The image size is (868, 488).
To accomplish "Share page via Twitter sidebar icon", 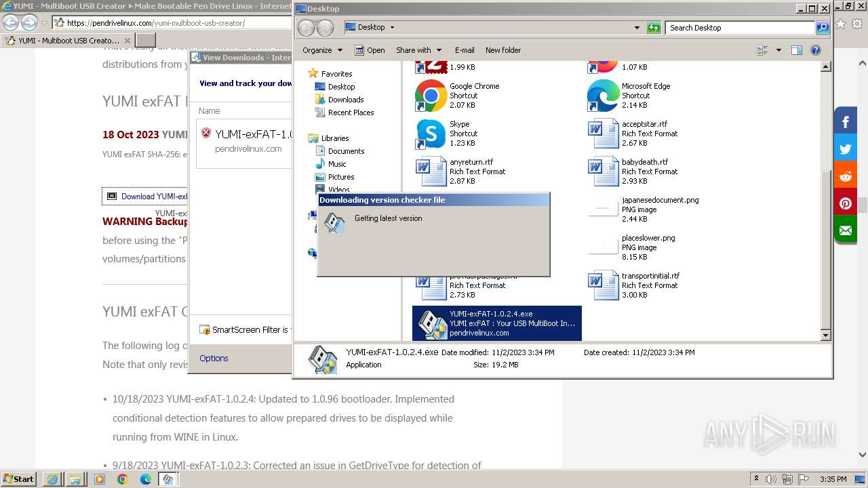I will coord(846,149).
